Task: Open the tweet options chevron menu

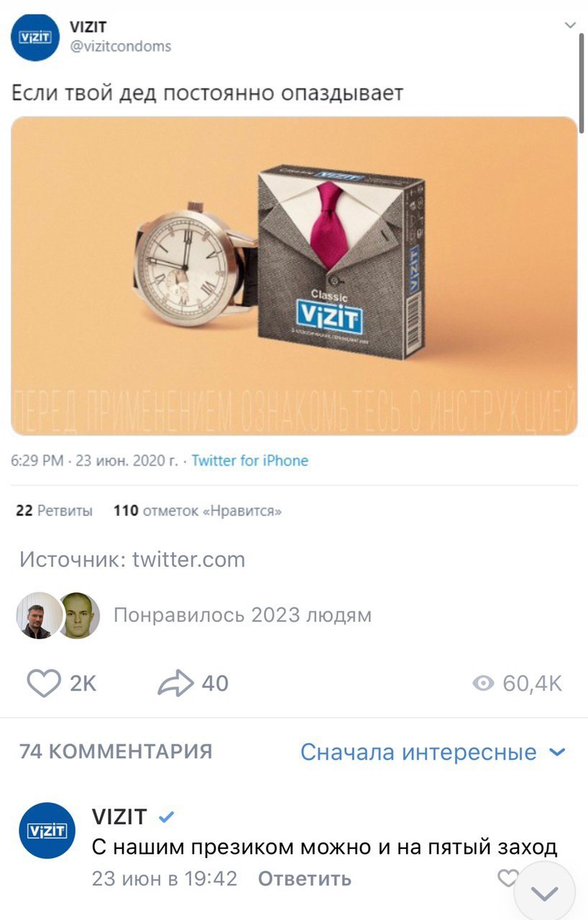Action: pyautogui.click(x=570, y=25)
